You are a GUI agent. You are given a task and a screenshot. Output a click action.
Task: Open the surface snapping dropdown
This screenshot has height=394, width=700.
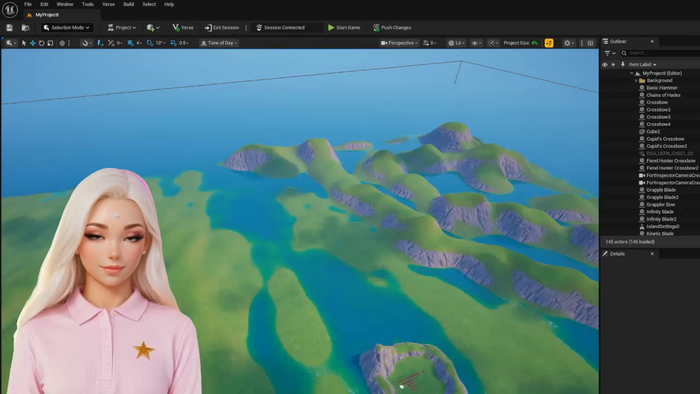[87, 43]
